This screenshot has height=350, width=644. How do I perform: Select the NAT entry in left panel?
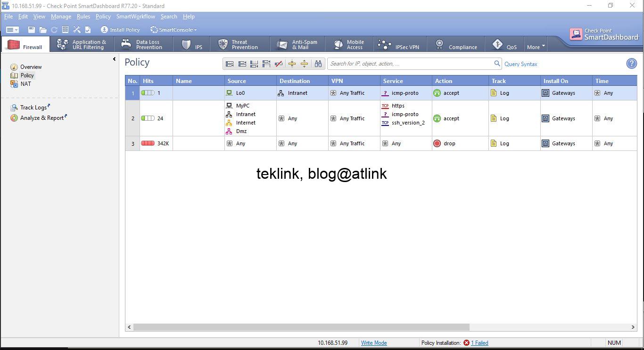[25, 83]
